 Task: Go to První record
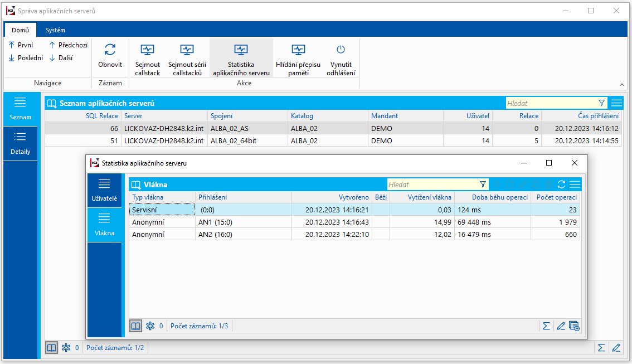[x=21, y=45]
